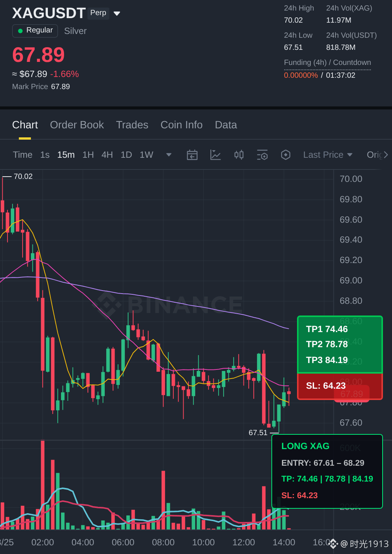Select the 1W interval

(147, 155)
